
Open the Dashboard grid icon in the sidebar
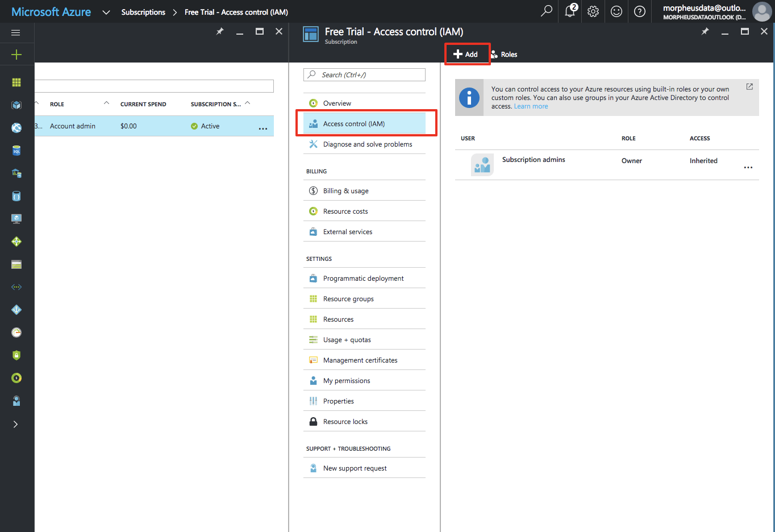(x=16, y=82)
